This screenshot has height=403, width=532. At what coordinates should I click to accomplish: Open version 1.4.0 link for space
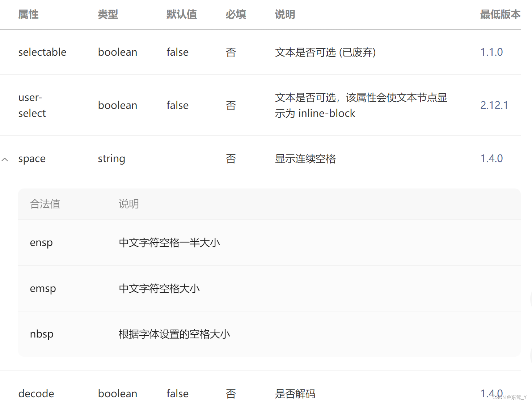[x=491, y=158]
